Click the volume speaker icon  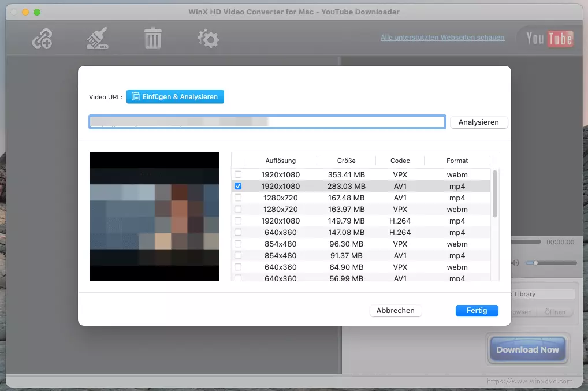pos(516,263)
